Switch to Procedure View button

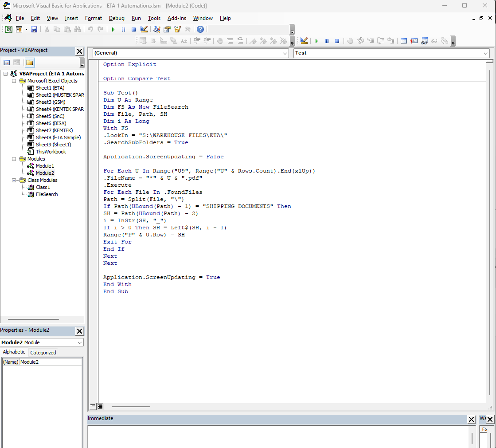pyautogui.click(x=93, y=405)
